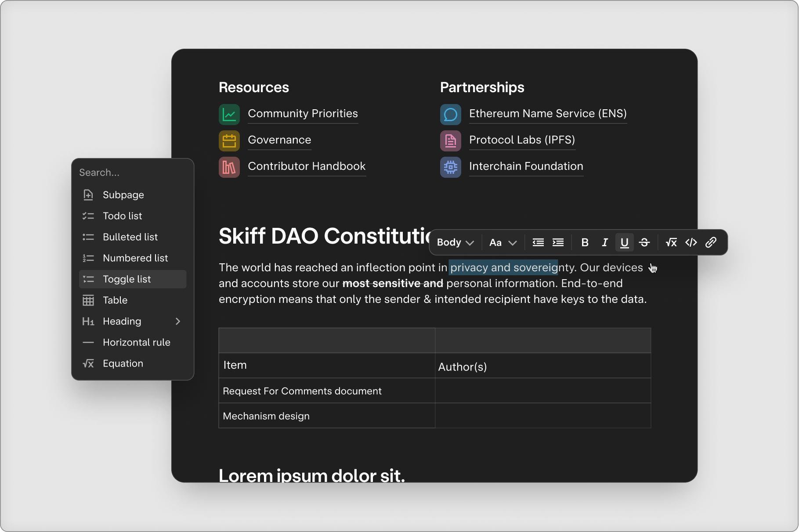Click the Author(s) table cell
Screen dimensions: 799x532
point(543,365)
